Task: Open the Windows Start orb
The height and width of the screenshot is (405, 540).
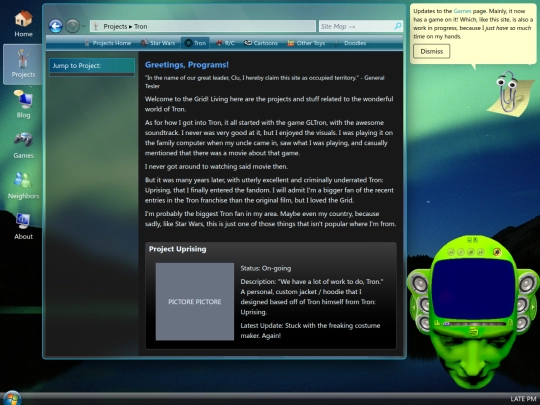Action: 11,398
